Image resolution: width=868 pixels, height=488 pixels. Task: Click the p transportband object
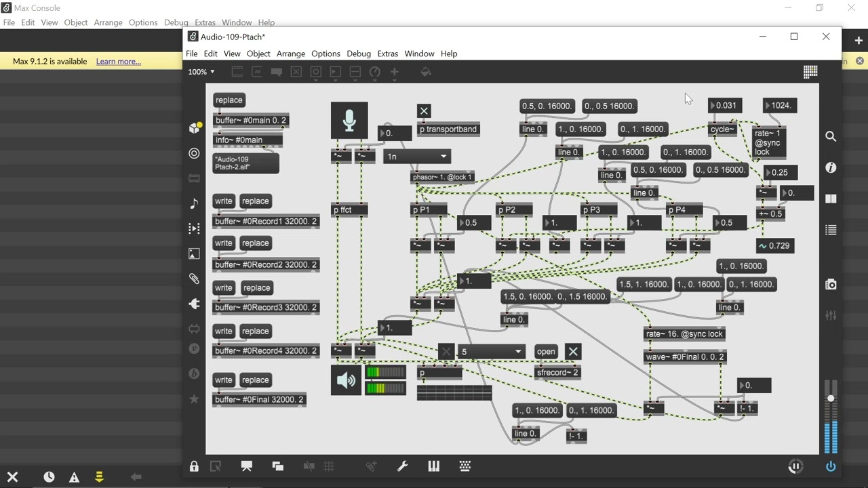point(448,129)
